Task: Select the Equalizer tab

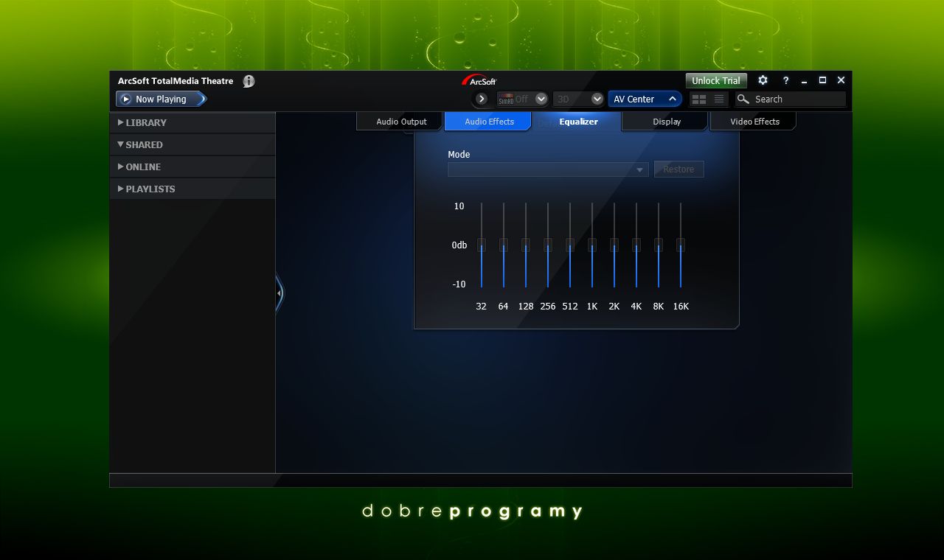Action: click(x=578, y=122)
